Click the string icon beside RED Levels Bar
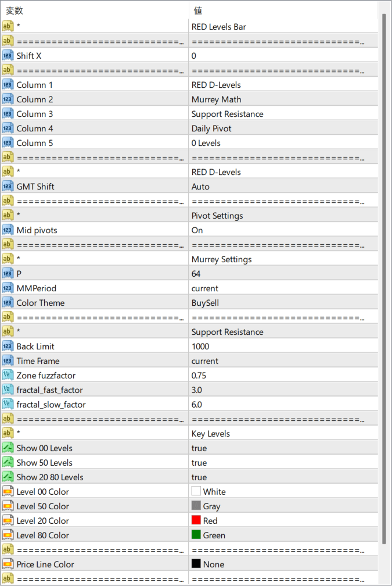 click(x=8, y=27)
